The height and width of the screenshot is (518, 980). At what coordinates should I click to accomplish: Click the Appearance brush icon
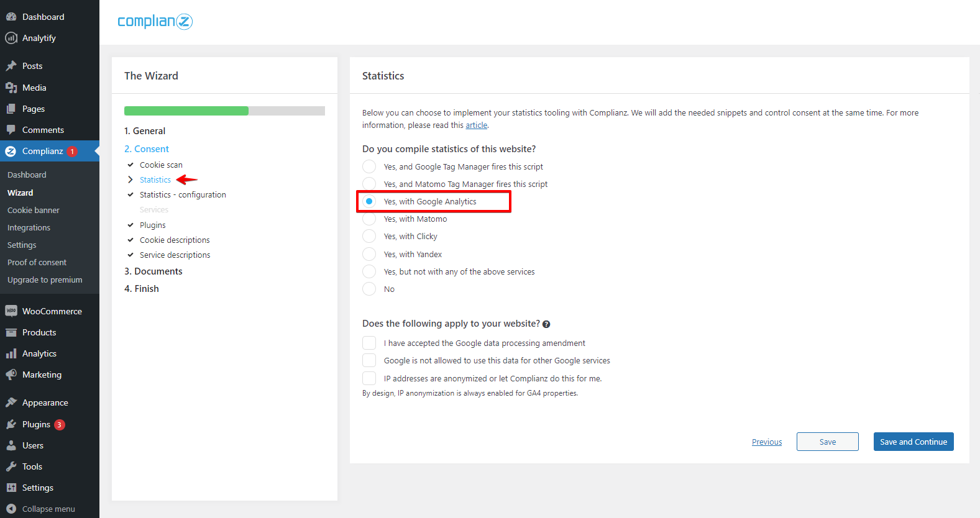[x=11, y=402]
